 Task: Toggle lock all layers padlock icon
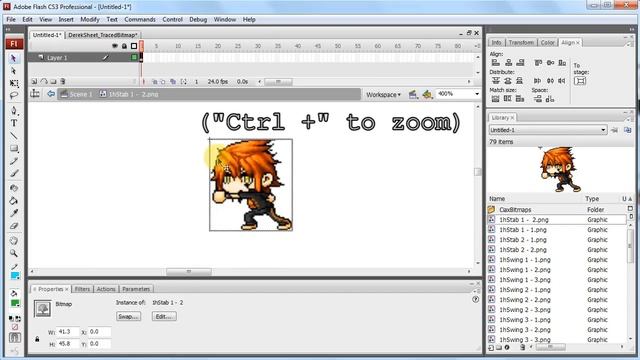click(124, 46)
